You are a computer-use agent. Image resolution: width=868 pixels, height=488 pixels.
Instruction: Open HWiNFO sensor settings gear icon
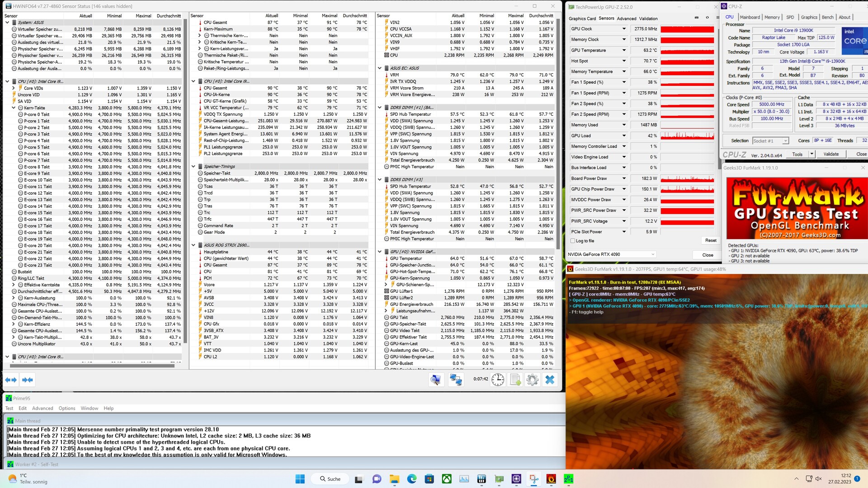(x=533, y=380)
